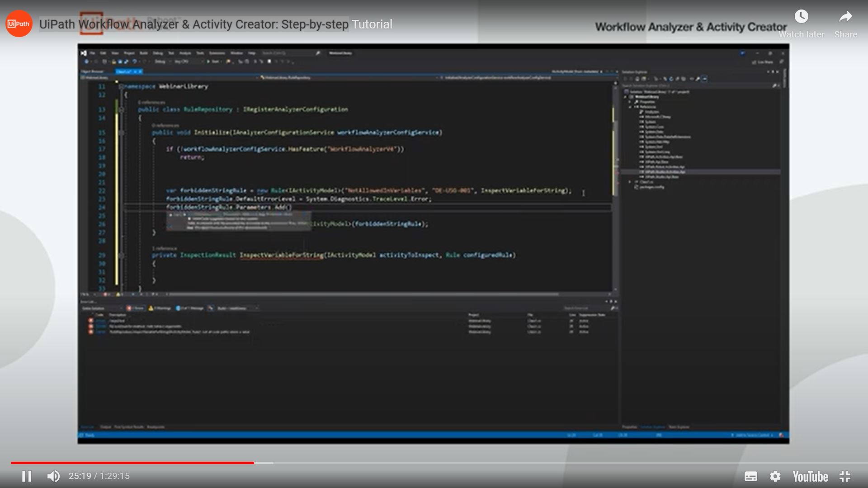
Task: Open the Project menu in Visual Studio
Action: coord(129,53)
